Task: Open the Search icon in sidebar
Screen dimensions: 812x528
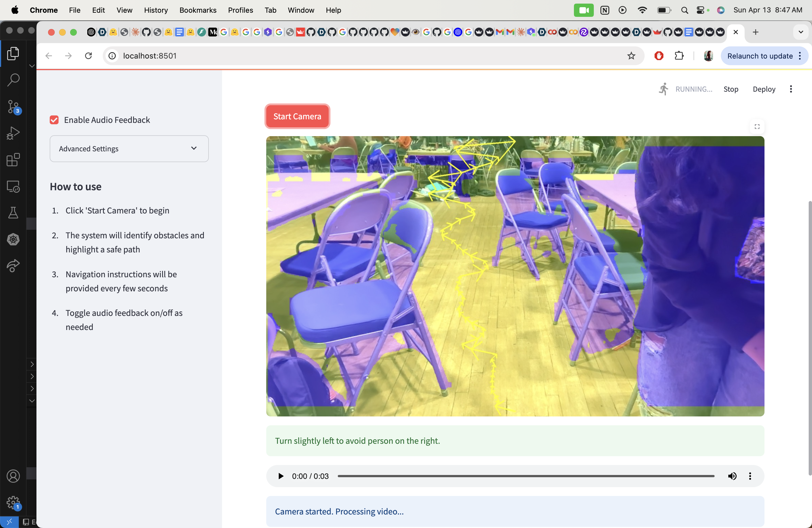Action: pos(13,80)
